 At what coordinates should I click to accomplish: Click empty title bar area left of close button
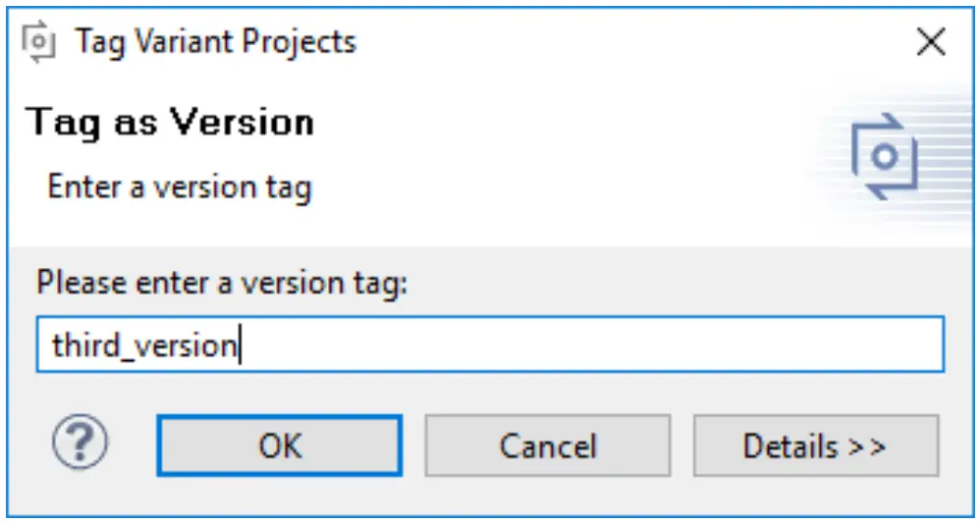click(x=638, y=42)
